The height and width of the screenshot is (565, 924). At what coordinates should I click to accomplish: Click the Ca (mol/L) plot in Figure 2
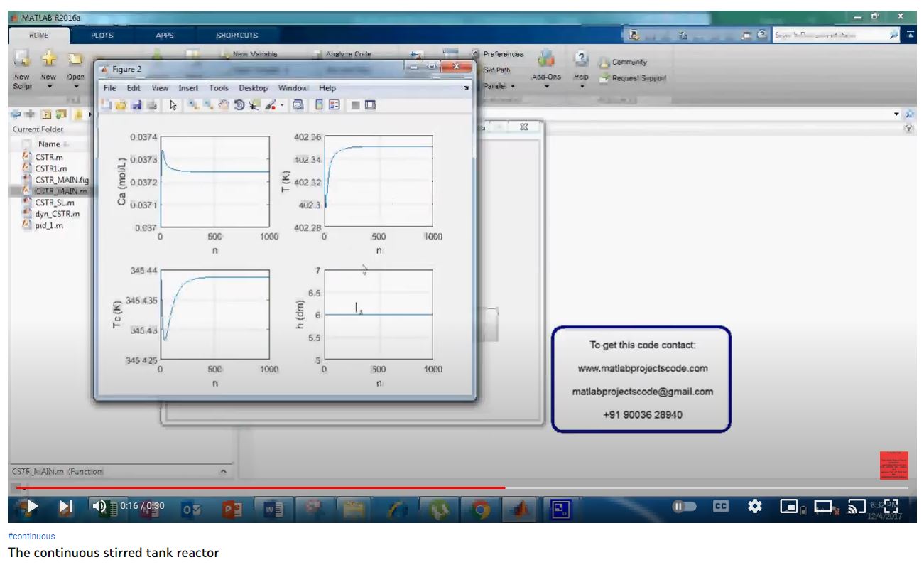214,182
